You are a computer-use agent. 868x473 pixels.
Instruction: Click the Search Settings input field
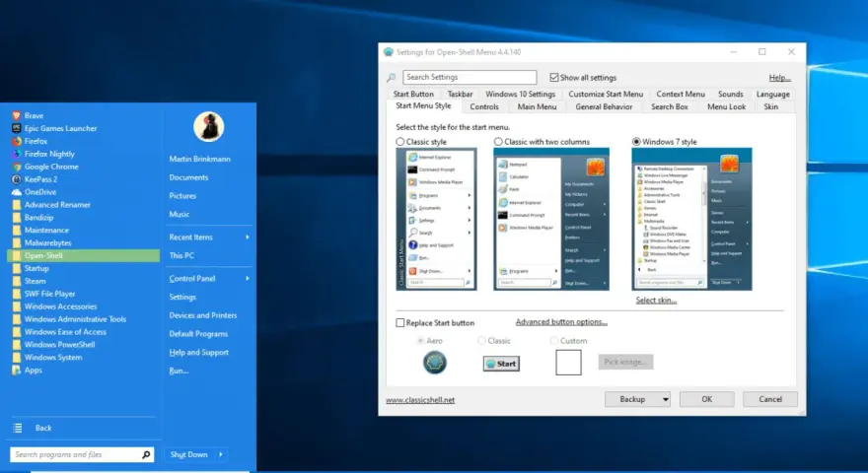(470, 78)
